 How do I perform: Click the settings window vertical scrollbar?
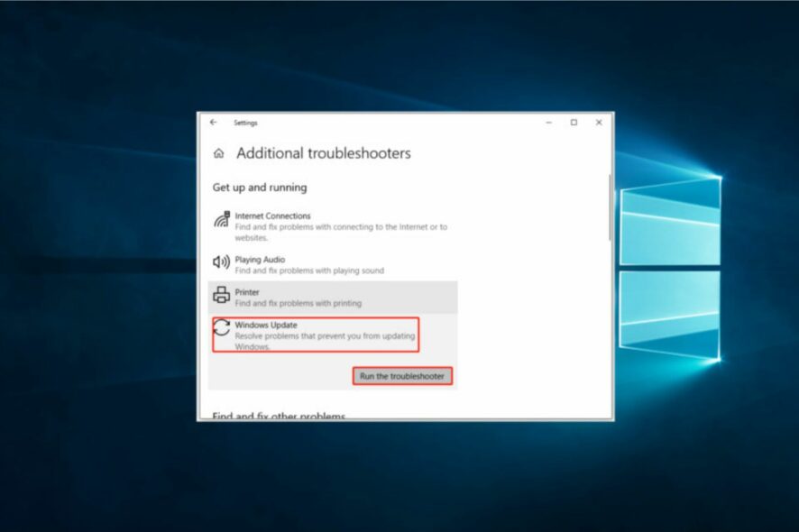610,207
